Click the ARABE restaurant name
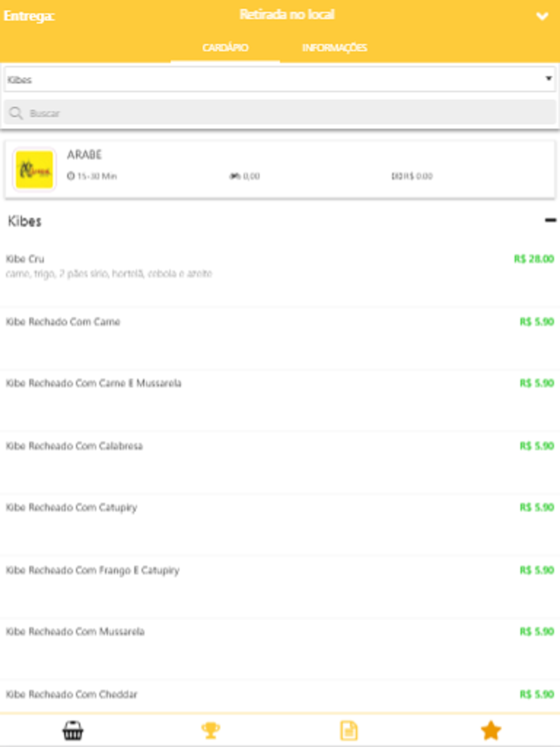560x747 pixels. tap(85, 155)
